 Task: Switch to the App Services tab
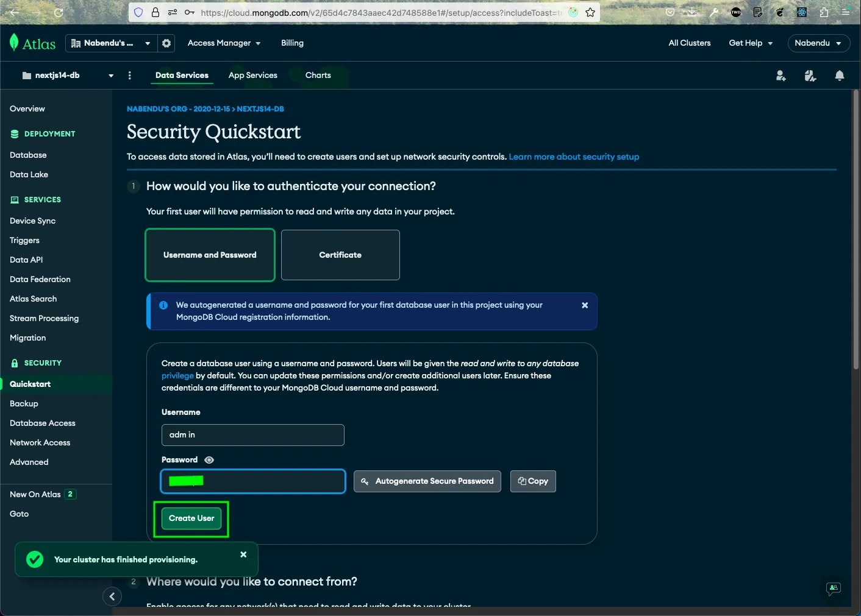tap(253, 76)
